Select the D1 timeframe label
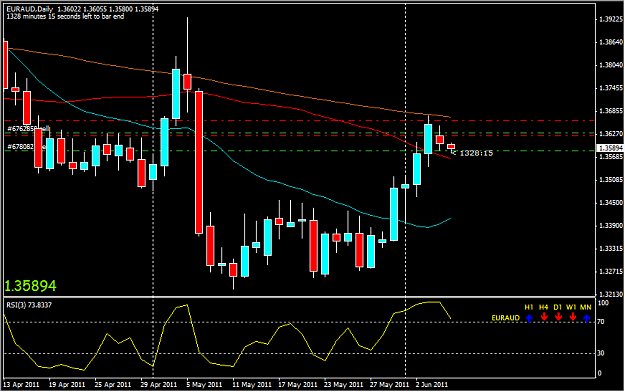Screen dimensions: 625x392 [558, 307]
